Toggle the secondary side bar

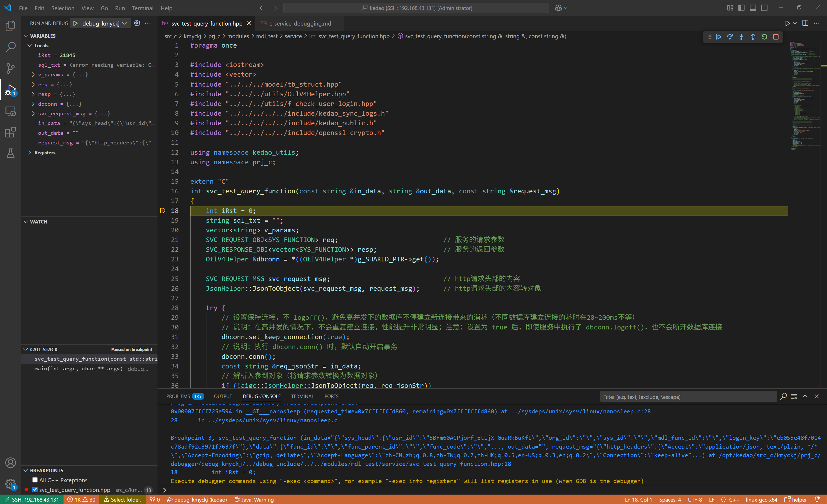tap(764, 8)
